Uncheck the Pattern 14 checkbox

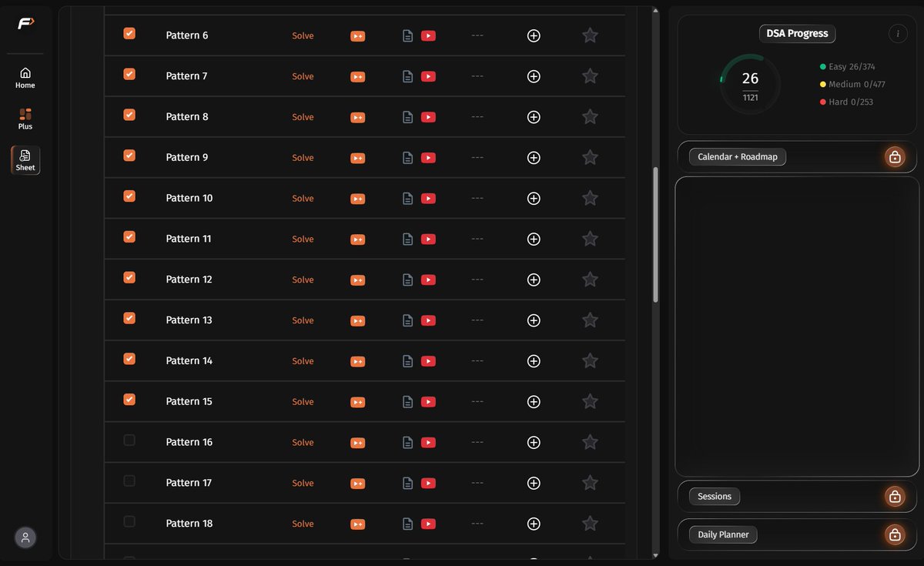pos(129,359)
